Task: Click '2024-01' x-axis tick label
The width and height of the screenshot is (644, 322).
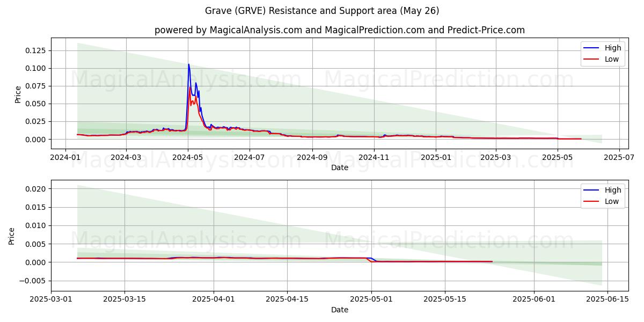Action: (65, 158)
